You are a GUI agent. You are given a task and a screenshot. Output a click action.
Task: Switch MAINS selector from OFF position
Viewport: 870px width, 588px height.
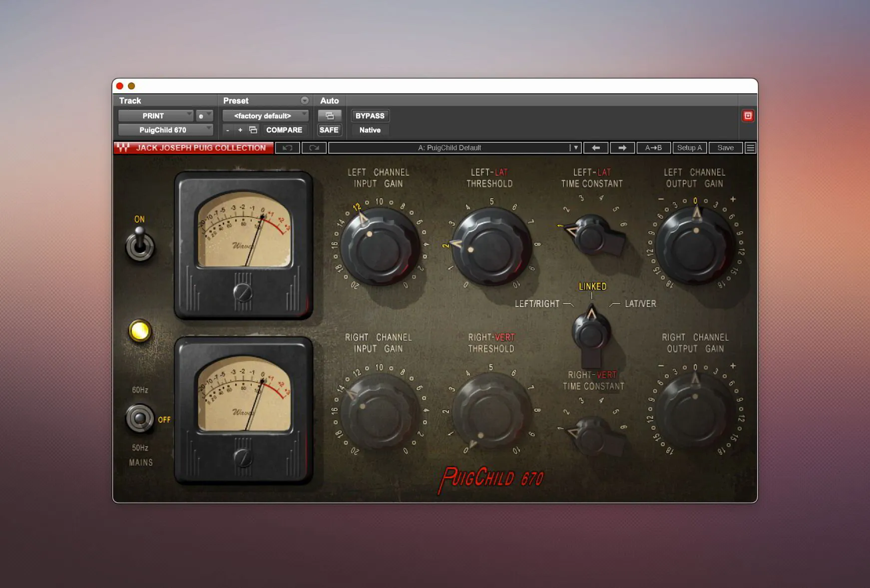(x=140, y=419)
